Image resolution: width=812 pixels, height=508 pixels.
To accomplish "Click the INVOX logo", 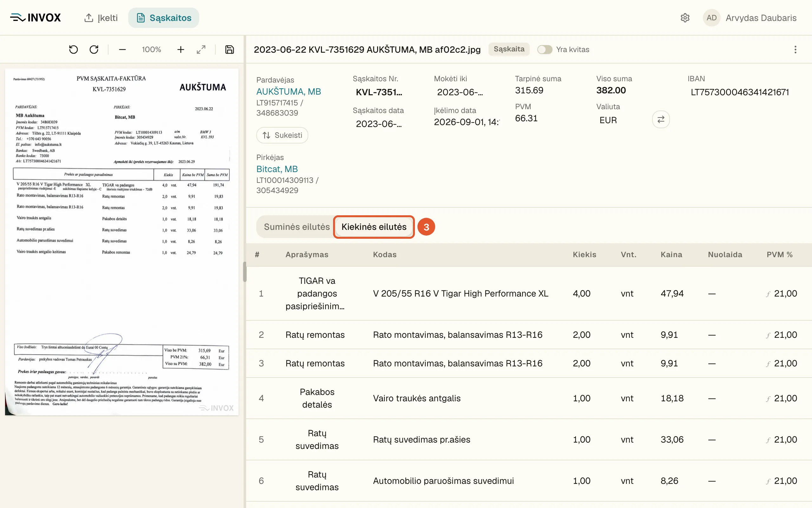I will point(36,18).
